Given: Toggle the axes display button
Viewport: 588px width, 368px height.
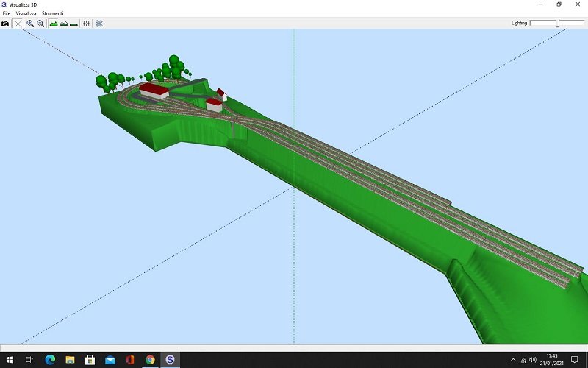Looking at the screenshot, I should tap(18, 24).
